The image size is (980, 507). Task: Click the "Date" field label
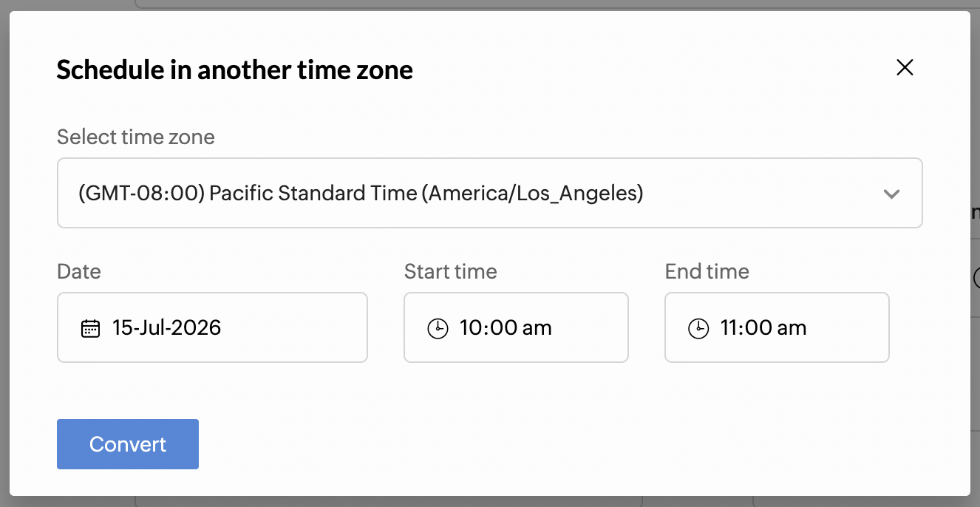pos(79,271)
